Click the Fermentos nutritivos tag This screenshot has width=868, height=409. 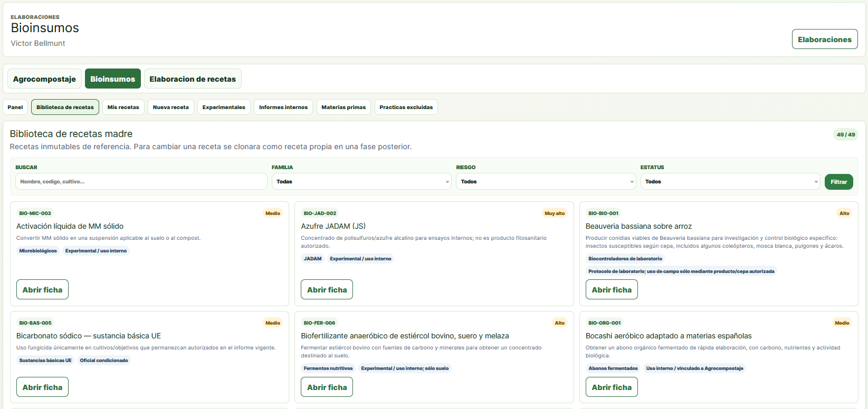[328, 368]
